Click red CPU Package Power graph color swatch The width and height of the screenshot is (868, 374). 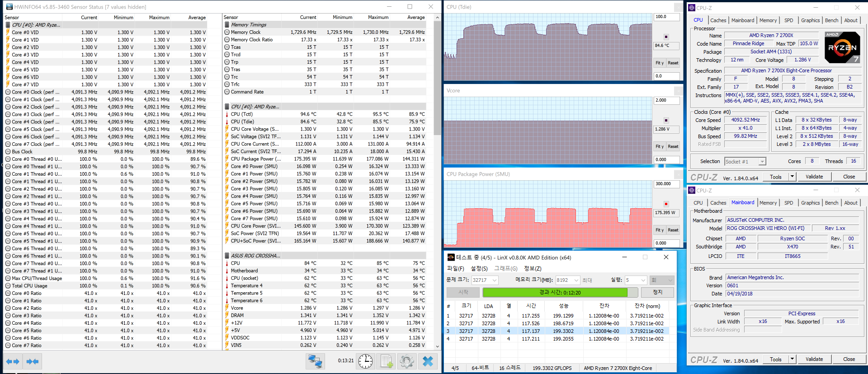click(x=666, y=204)
